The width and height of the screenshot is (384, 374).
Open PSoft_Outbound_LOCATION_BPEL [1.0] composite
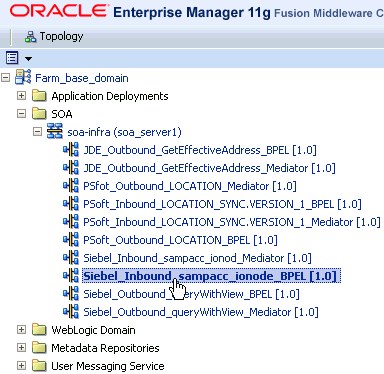pyautogui.click(x=180, y=240)
